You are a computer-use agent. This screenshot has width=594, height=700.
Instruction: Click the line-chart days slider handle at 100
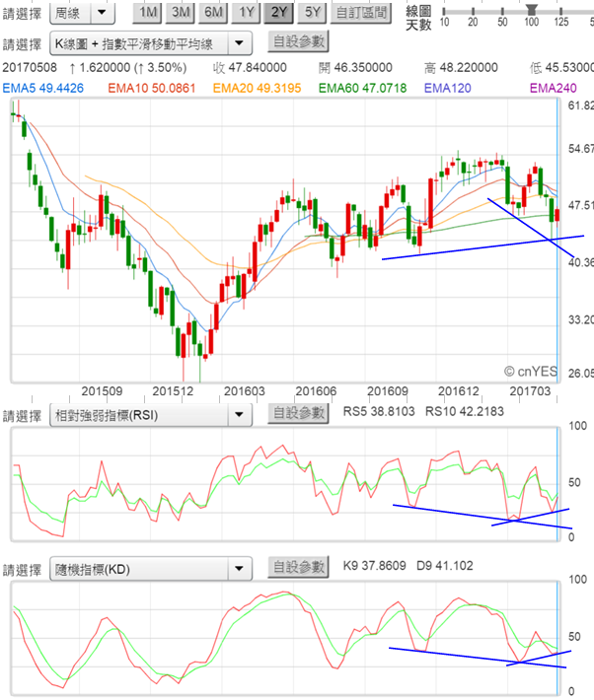pyautogui.click(x=532, y=9)
